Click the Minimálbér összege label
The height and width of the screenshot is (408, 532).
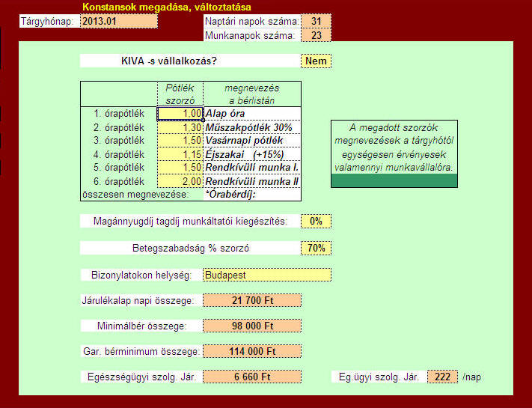[x=141, y=326]
